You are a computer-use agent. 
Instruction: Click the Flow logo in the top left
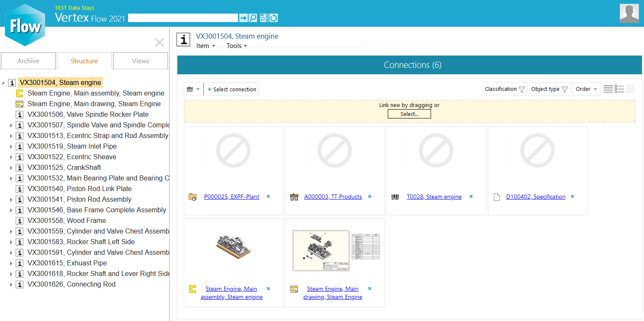pos(24,24)
